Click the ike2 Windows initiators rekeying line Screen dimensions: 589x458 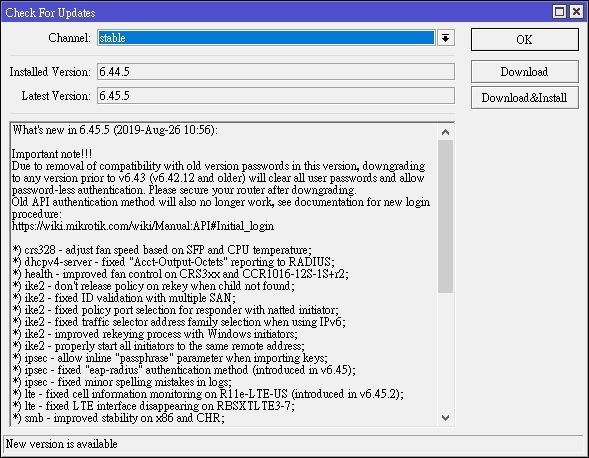pyautogui.click(x=155, y=334)
